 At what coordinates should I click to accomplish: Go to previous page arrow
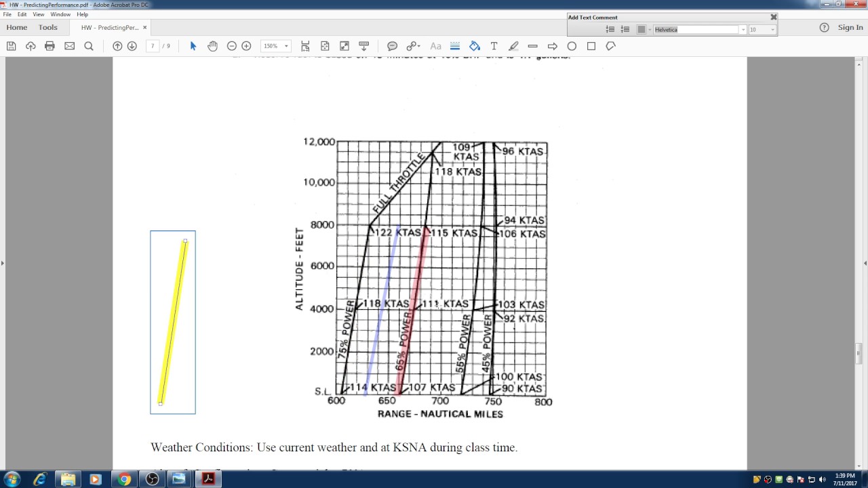coord(117,46)
